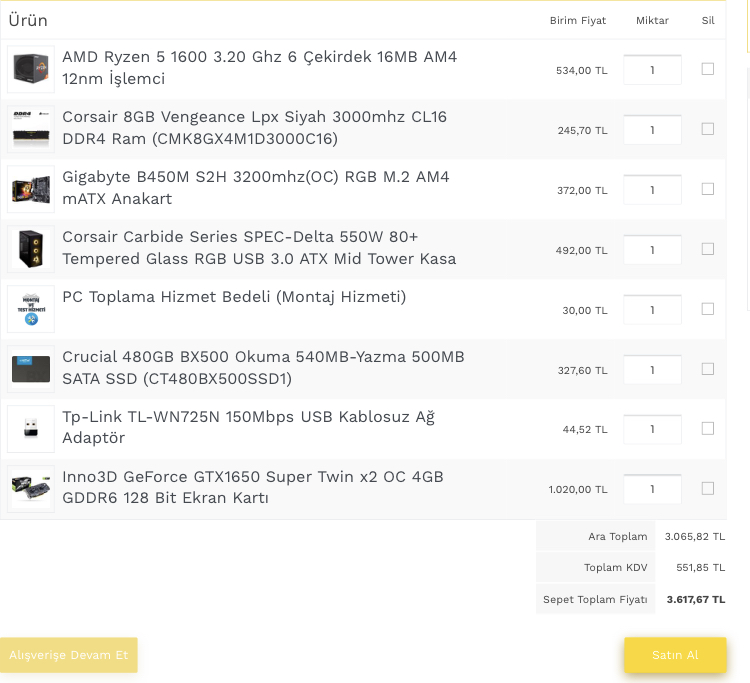This screenshot has width=750, height=683.
Task: Click the Ürün column header
Action: [x=28, y=21]
